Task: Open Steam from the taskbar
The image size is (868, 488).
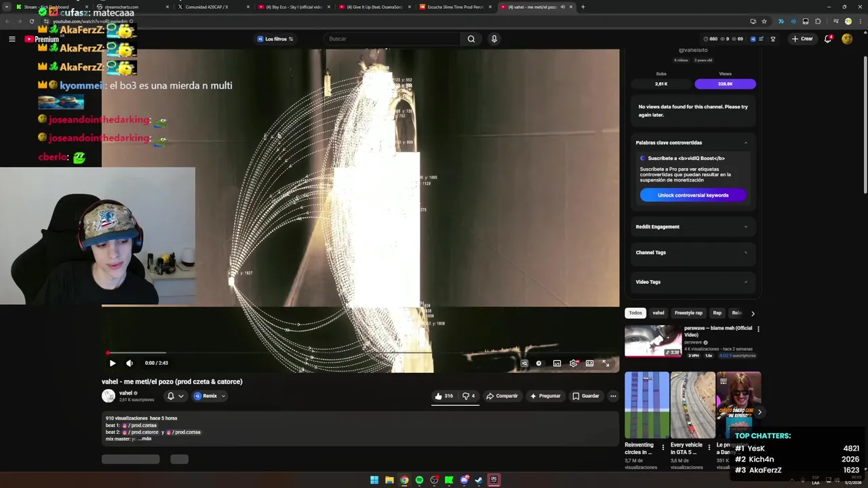Action: pos(479,480)
